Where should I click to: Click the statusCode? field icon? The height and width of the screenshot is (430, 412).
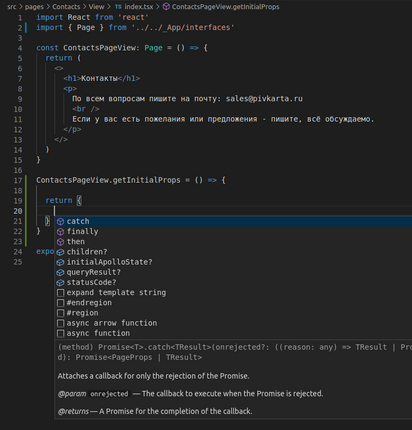tap(60, 283)
